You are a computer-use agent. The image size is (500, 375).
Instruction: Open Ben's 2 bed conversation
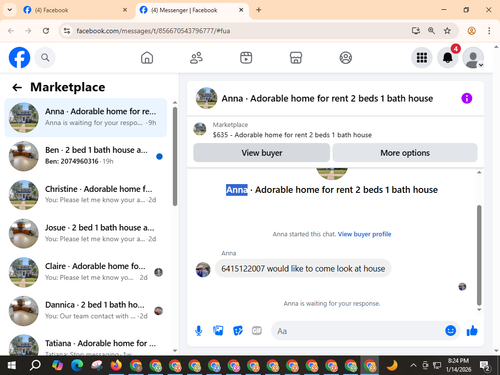tap(86, 156)
